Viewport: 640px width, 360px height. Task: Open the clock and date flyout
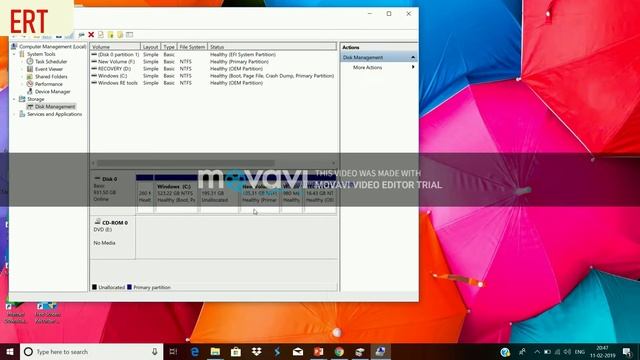click(602, 352)
